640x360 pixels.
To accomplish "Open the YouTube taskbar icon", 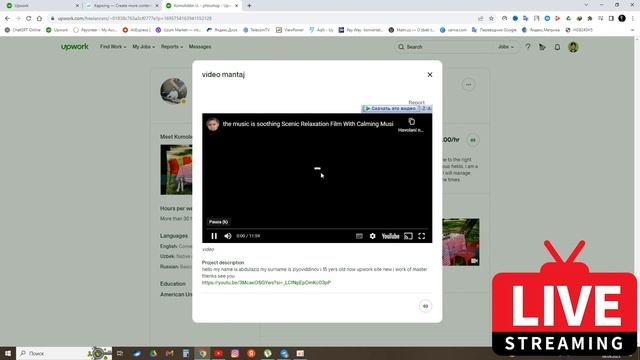I will (x=218, y=353).
